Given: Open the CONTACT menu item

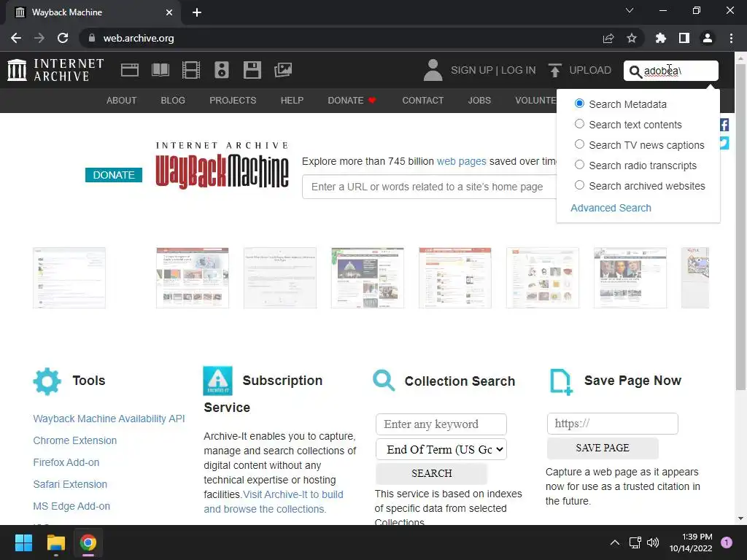Looking at the screenshot, I should [422, 101].
